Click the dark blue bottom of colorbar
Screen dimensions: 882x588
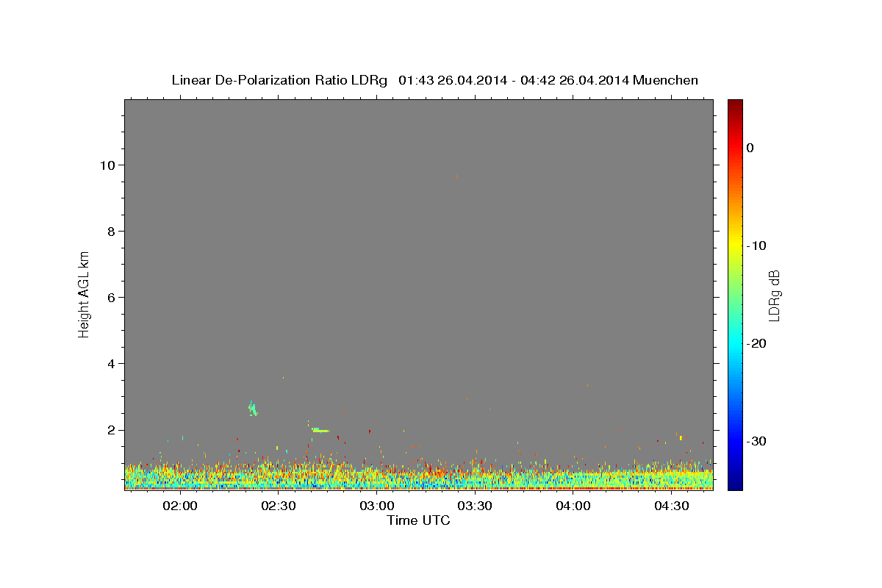coord(735,482)
